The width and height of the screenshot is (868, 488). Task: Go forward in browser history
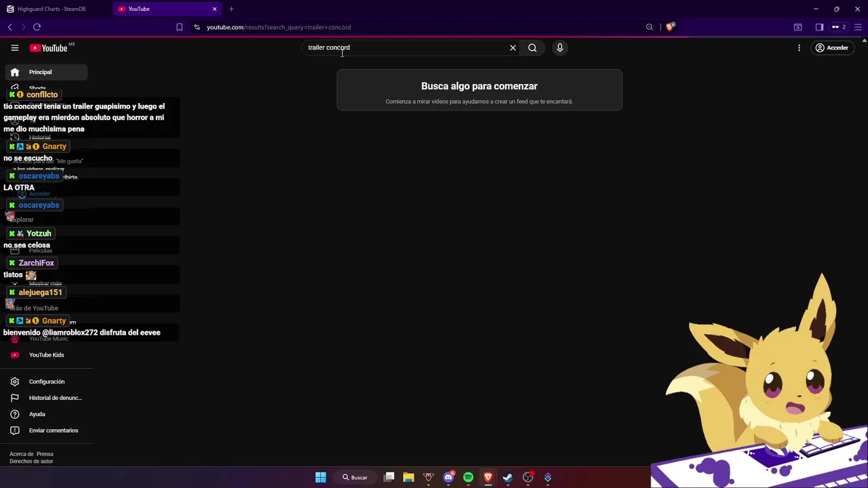(23, 27)
